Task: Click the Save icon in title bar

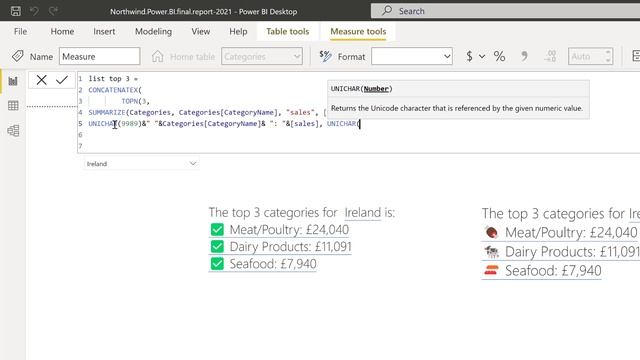Action: coord(16,11)
